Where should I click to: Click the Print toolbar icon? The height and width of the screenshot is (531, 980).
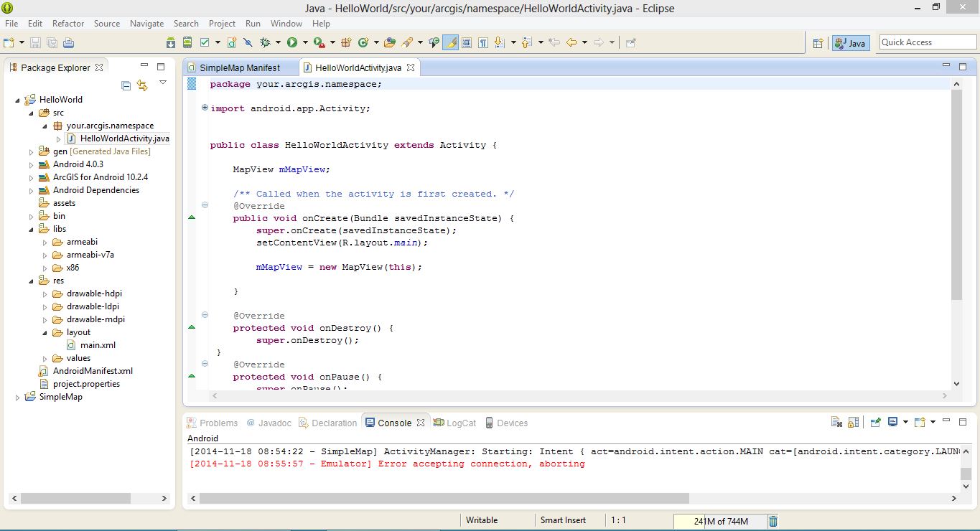pyautogui.click(x=68, y=43)
